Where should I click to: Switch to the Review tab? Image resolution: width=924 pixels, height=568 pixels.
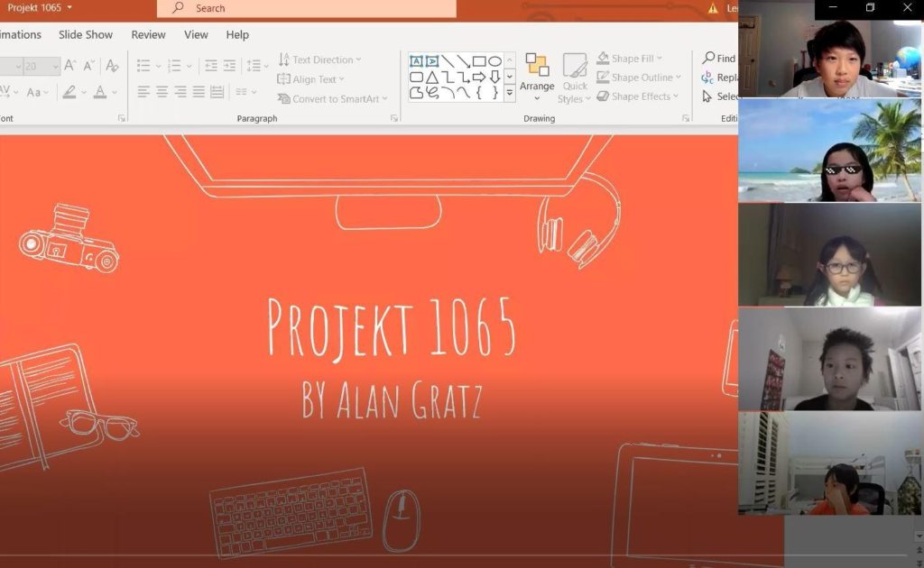point(149,35)
